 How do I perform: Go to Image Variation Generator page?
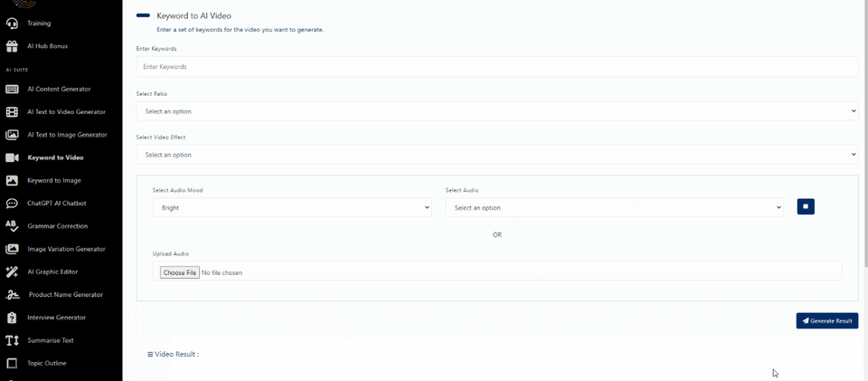coord(66,249)
